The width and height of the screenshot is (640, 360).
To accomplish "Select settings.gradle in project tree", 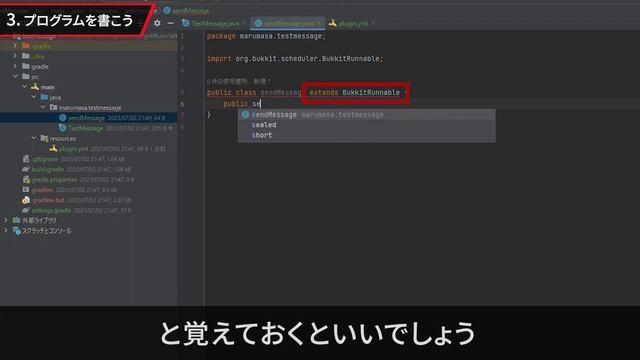I will pos(51,211).
